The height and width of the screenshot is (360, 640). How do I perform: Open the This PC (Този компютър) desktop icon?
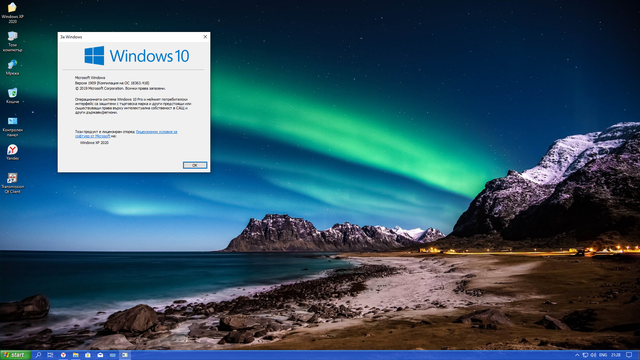coord(12,41)
